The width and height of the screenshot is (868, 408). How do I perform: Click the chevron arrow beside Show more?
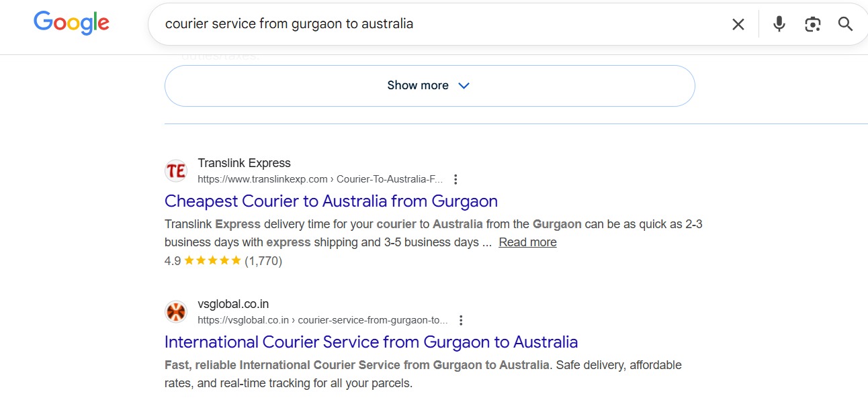click(464, 85)
